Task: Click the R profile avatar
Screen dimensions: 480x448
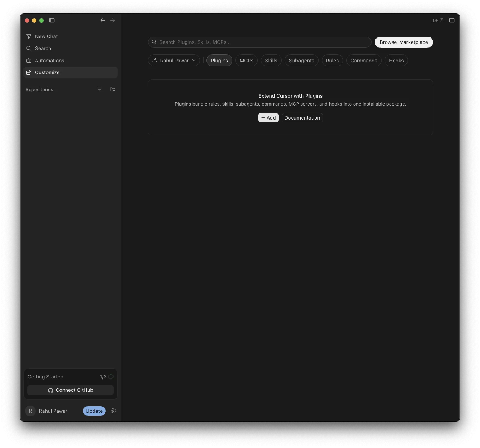Action: coord(30,411)
